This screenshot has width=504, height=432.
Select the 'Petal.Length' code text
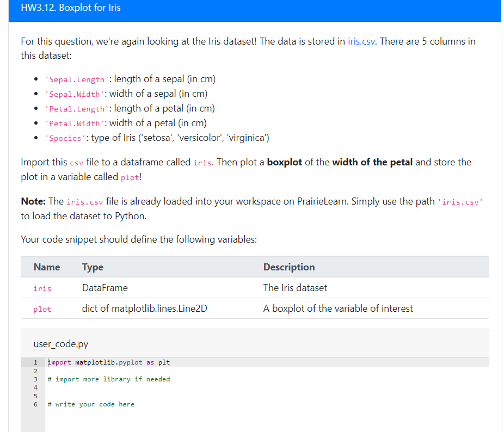point(77,109)
